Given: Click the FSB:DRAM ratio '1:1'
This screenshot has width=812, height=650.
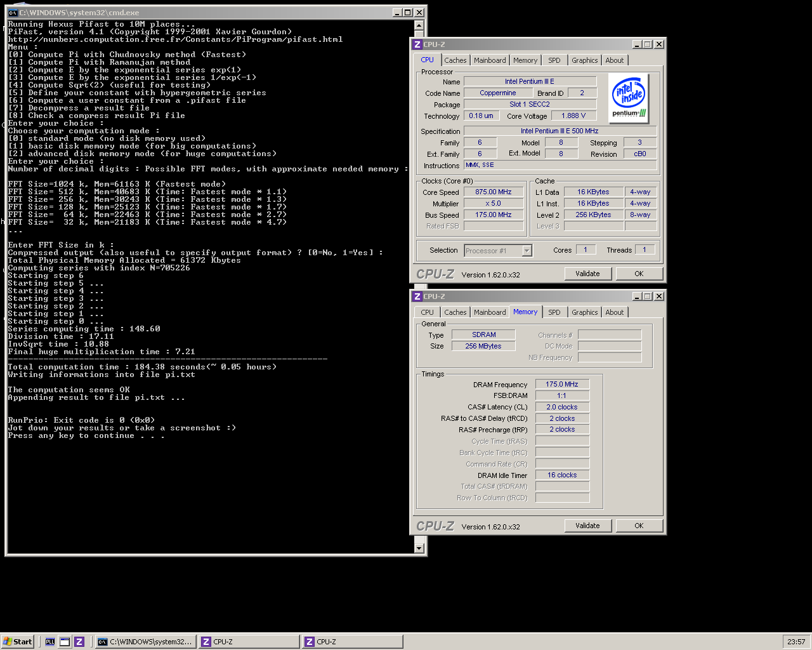Looking at the screenshot, I should [562, 395].
